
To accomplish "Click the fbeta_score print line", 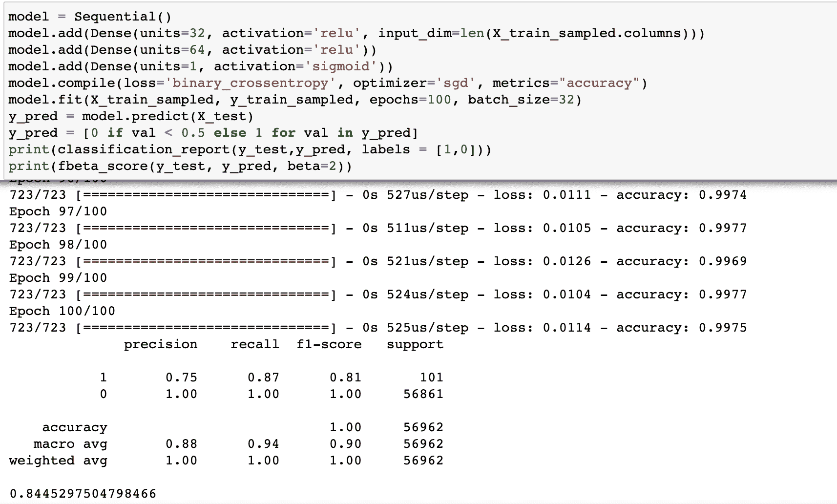I will tap(180, 166).
